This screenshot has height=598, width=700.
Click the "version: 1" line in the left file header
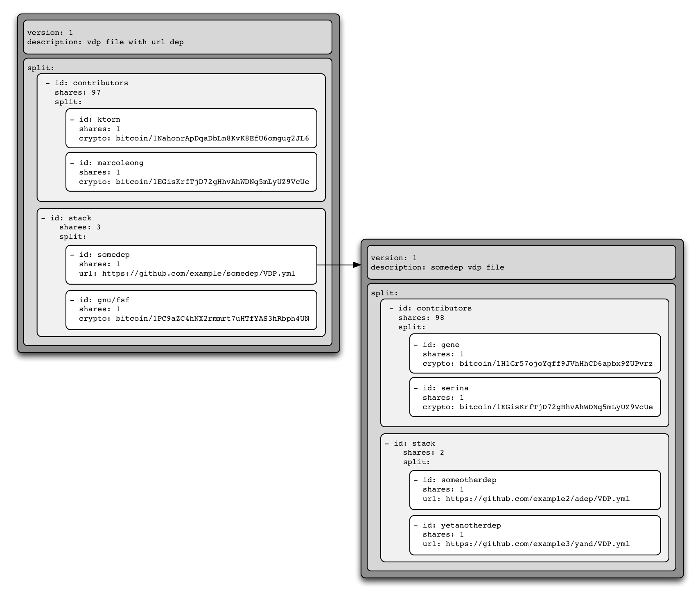[50, 32]
